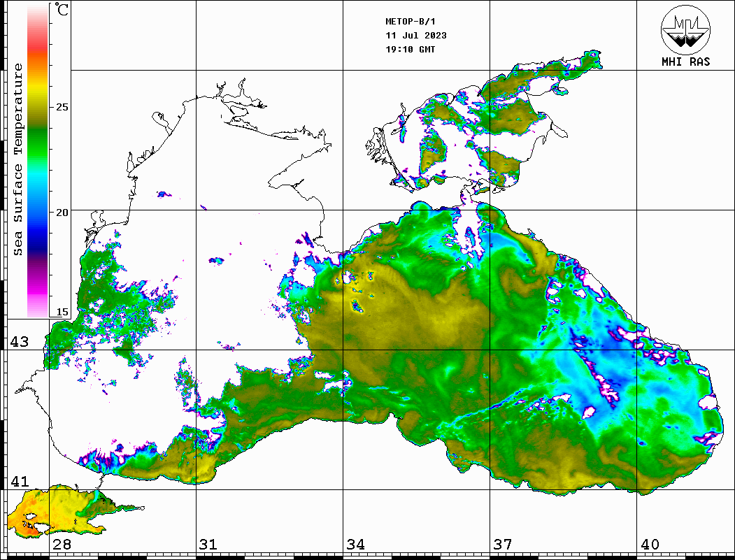Click the 11 Jul 2023 date text
This screenshot has height=560, width=735.
pos(415,35)
